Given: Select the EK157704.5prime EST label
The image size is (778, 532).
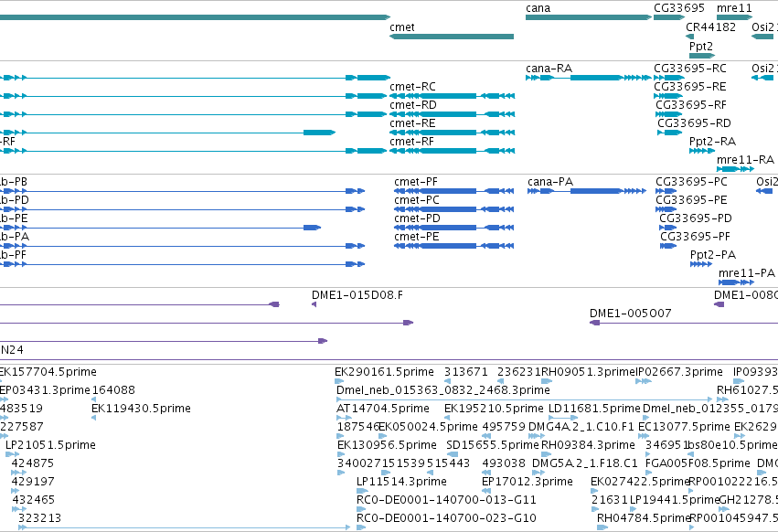Looking at the screenshot, I should point(48,372).
